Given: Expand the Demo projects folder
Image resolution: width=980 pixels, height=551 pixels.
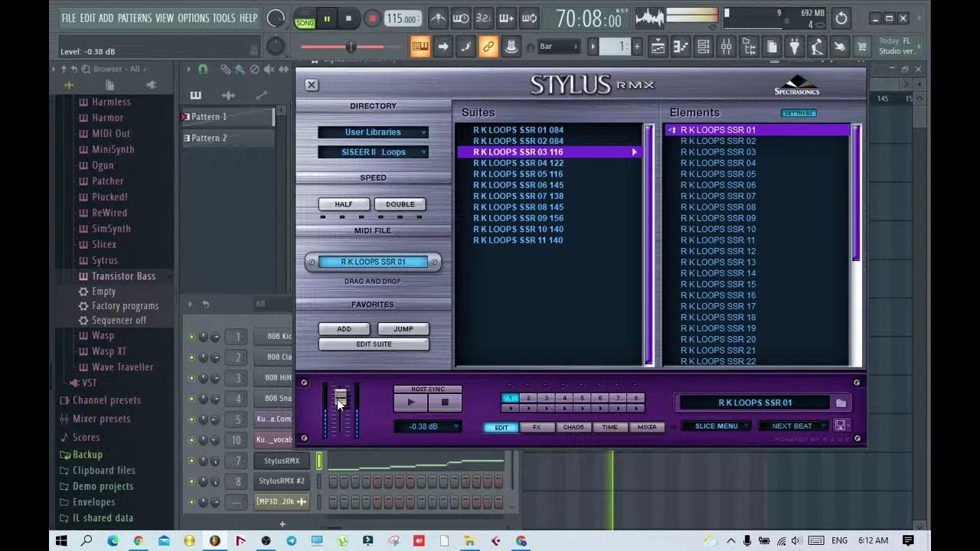Looking at the screenshot, I should point(103,486).
